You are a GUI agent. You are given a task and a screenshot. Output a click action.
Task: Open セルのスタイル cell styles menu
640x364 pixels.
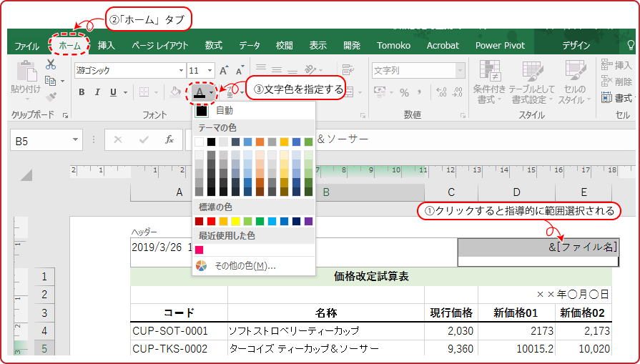574,82
